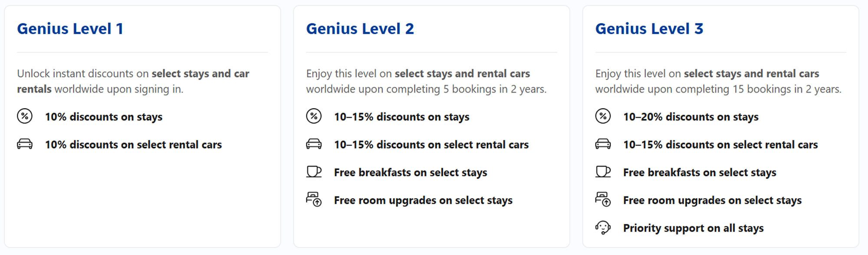Select the Genius Level 2 heading
The width and height of the screenshot is (868, 255).
360,29
